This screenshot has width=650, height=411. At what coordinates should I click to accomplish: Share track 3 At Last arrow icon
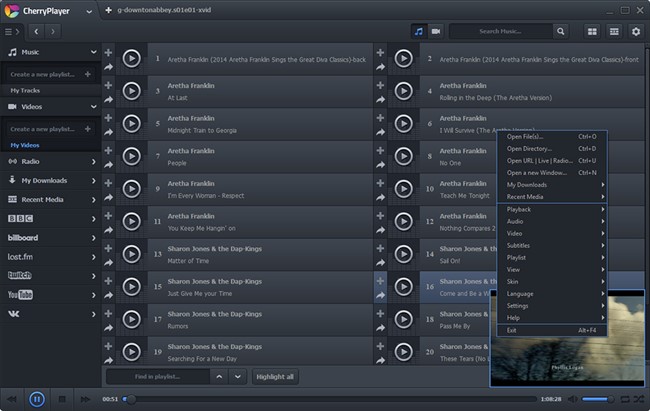click(x=108, y=100)
